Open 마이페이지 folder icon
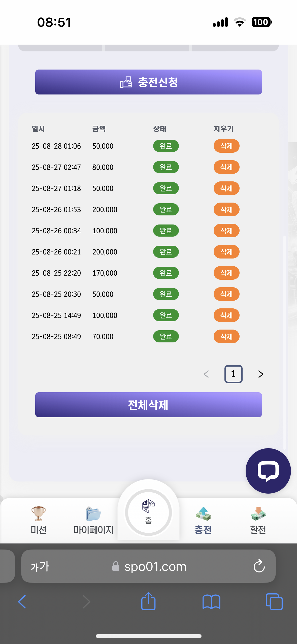 tap(93, 514)
